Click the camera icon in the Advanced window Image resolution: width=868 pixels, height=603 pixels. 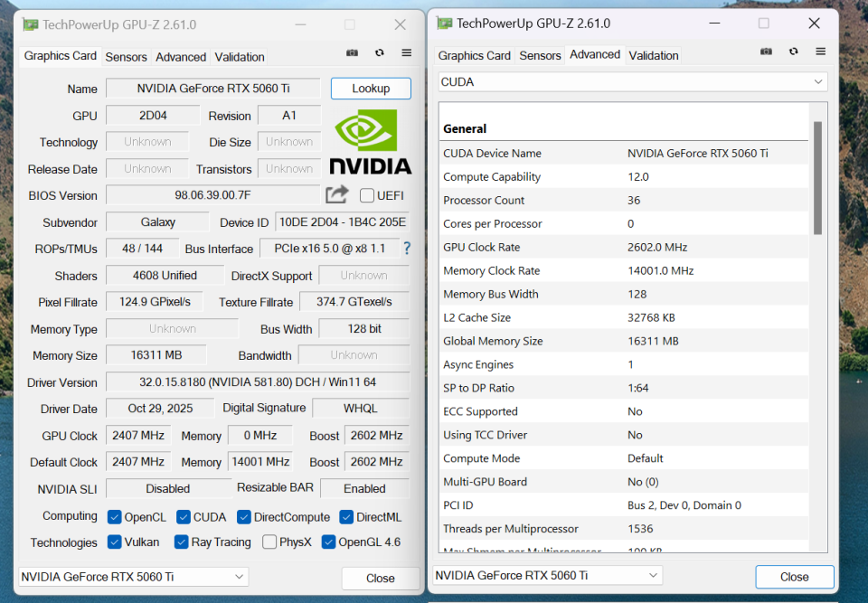(x=767, y=52)
